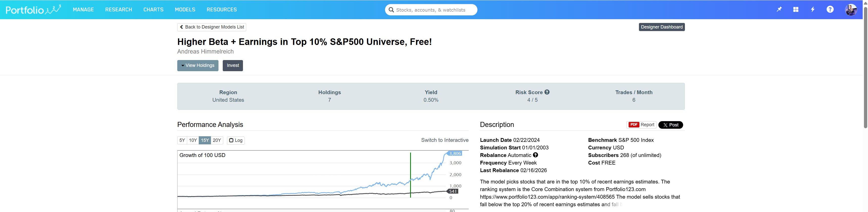Open the apps grid icon
Screen dimensions: 868x212
pos(796,9)
